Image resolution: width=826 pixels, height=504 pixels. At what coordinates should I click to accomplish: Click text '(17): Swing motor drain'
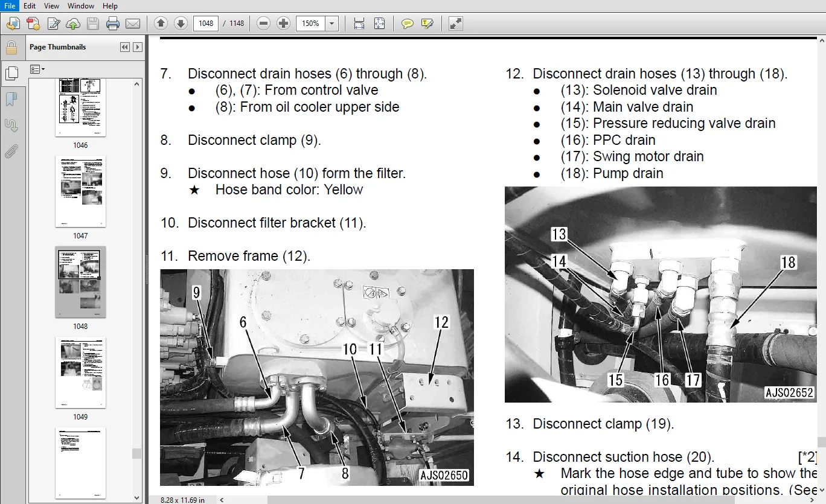coord(632,156)
